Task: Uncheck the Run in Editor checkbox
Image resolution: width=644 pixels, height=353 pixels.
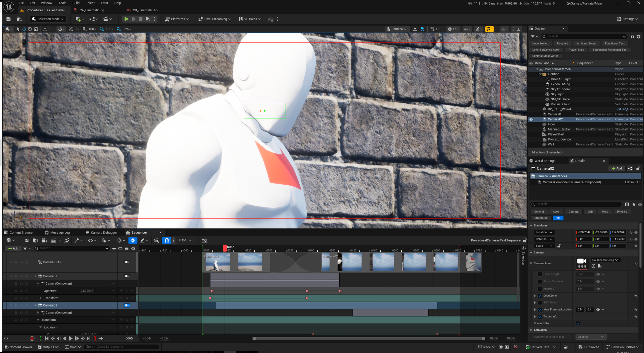Action: (x=578, y=323)
